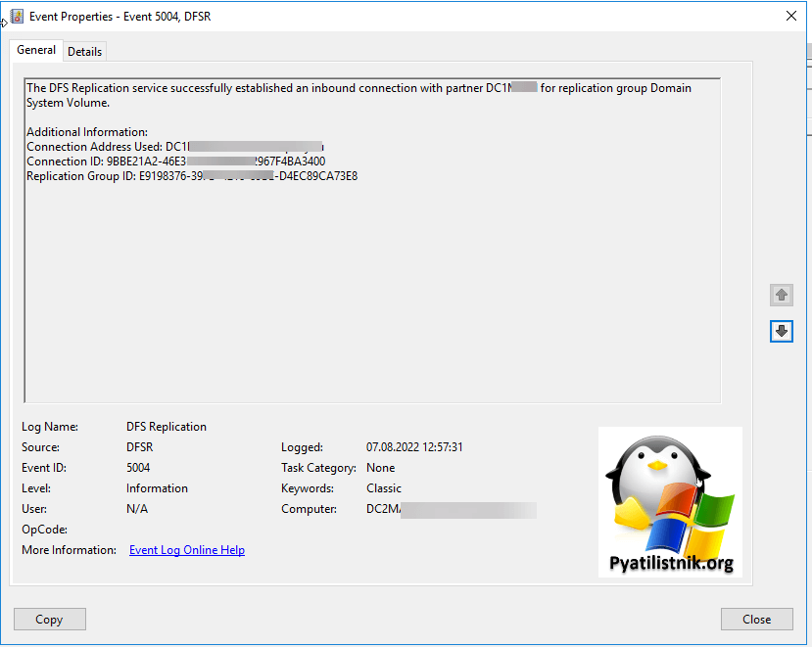Click the Replication Group ID line
Screen dimensions: 812x647
tap(192, 176)
